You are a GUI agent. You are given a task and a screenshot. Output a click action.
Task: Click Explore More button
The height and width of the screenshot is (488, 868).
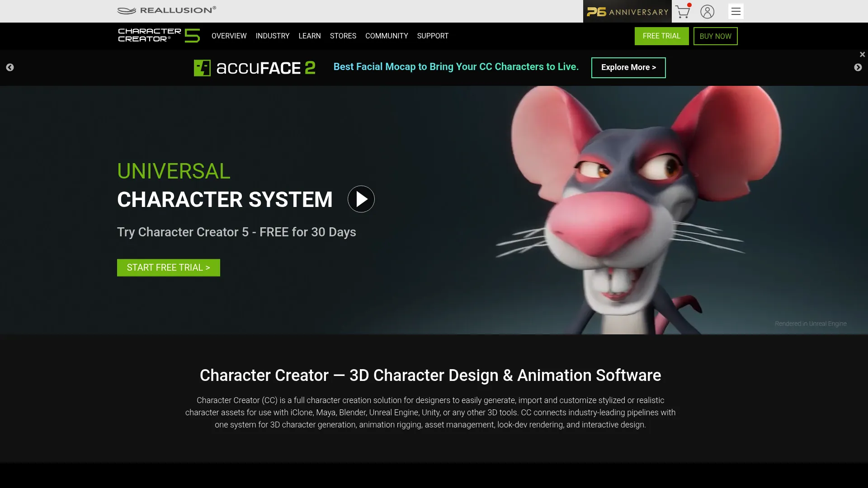[628, 67]
